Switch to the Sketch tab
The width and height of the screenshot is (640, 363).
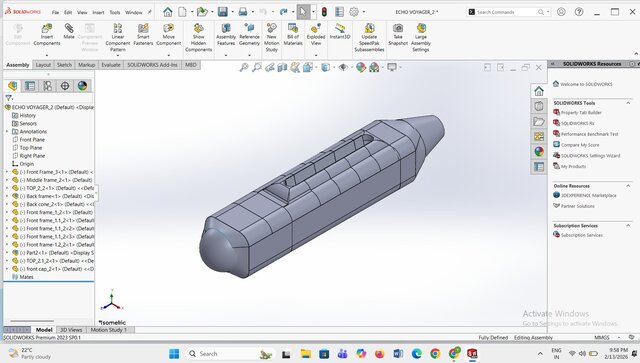(64, 65)
